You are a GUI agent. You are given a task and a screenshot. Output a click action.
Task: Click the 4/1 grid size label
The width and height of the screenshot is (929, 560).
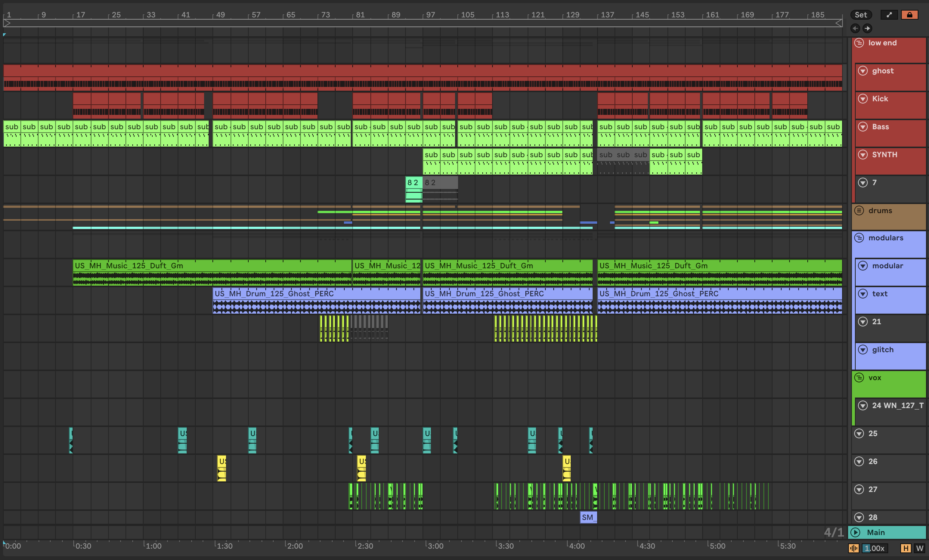coord(834,532)
